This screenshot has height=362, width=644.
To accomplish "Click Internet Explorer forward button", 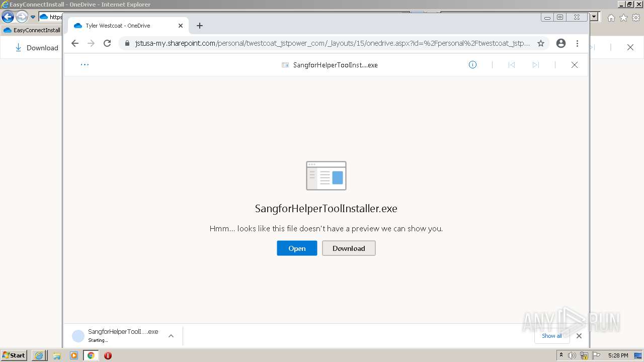I will click(22, 17).
